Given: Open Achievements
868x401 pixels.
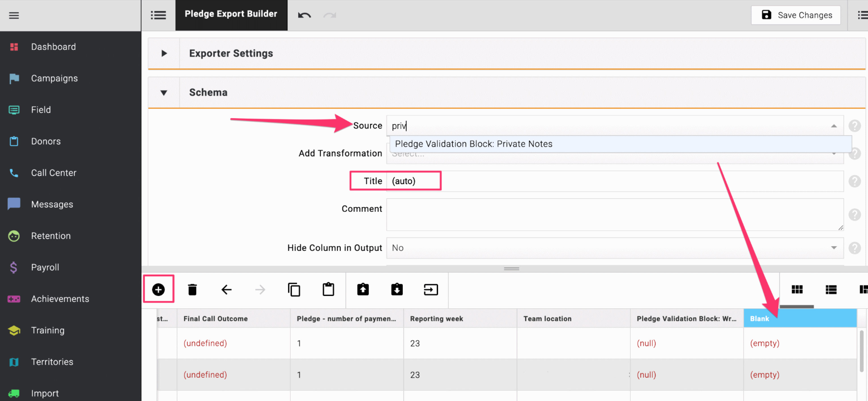Looking at the screenshot, I should 60,299.
